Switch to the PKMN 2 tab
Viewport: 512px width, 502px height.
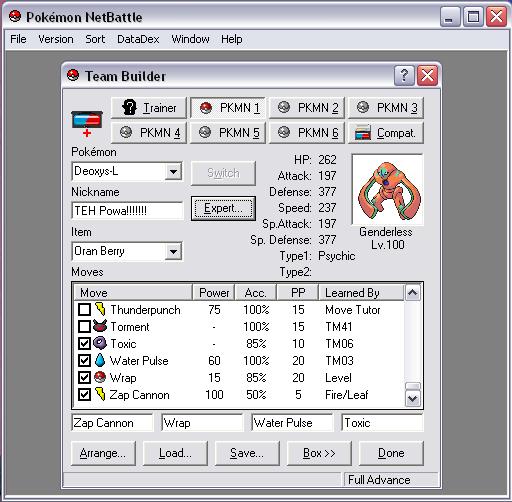[x=307, y=108]
